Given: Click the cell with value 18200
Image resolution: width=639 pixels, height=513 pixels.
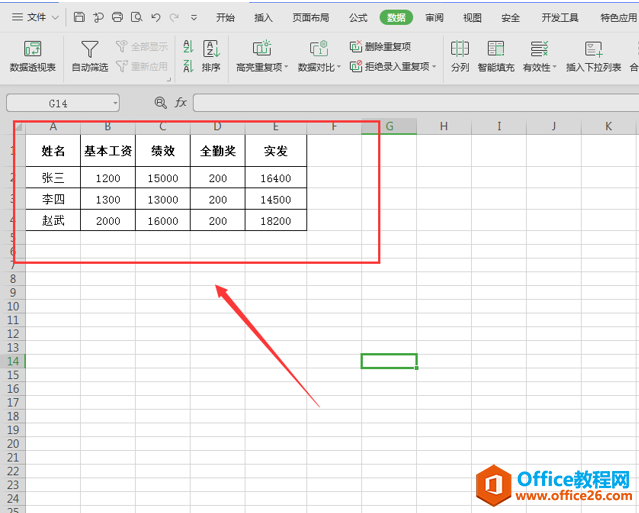Looking at the screenshot, I should 276,220.
